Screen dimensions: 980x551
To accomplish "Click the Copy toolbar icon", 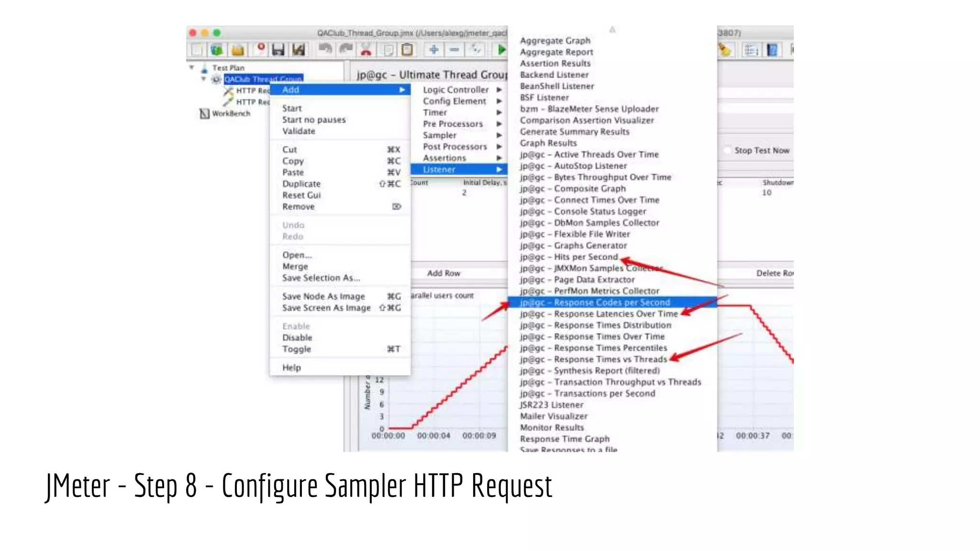I will (x=388, y=50).
